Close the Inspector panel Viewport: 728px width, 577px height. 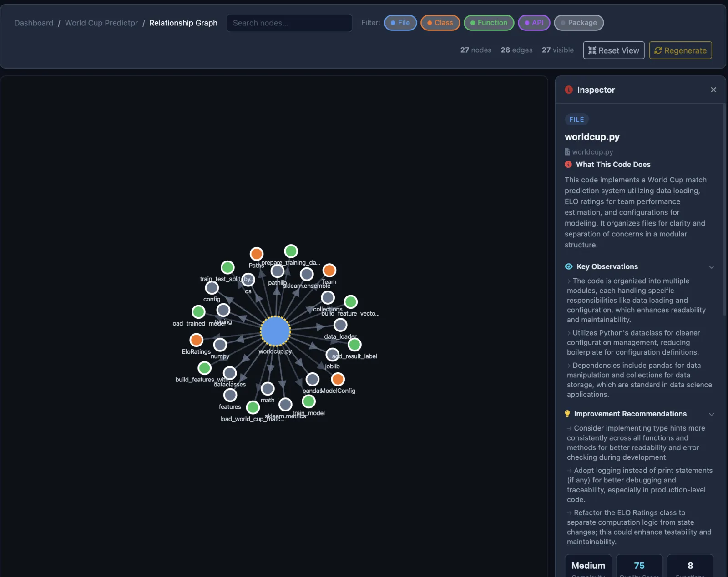713,90
